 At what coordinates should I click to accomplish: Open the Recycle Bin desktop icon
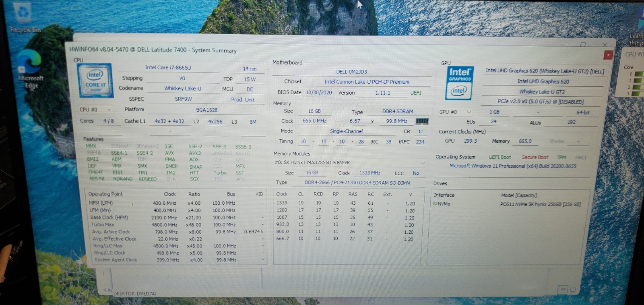point(24,18)
